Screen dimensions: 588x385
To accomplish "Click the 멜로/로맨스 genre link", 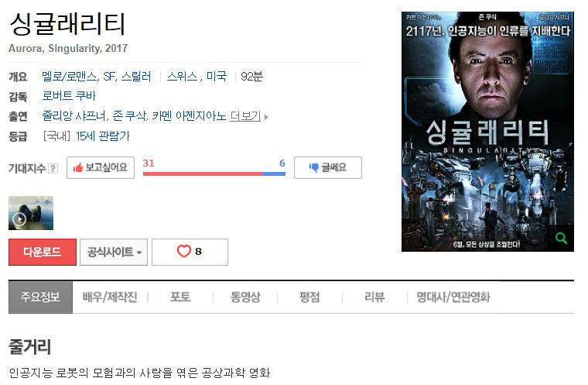I will tap(70, 77).
